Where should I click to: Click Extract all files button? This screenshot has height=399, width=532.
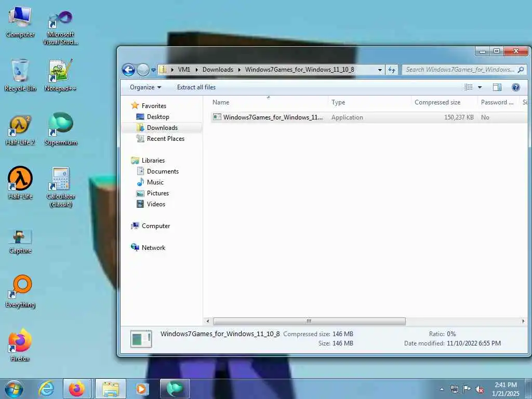[196, 87]
